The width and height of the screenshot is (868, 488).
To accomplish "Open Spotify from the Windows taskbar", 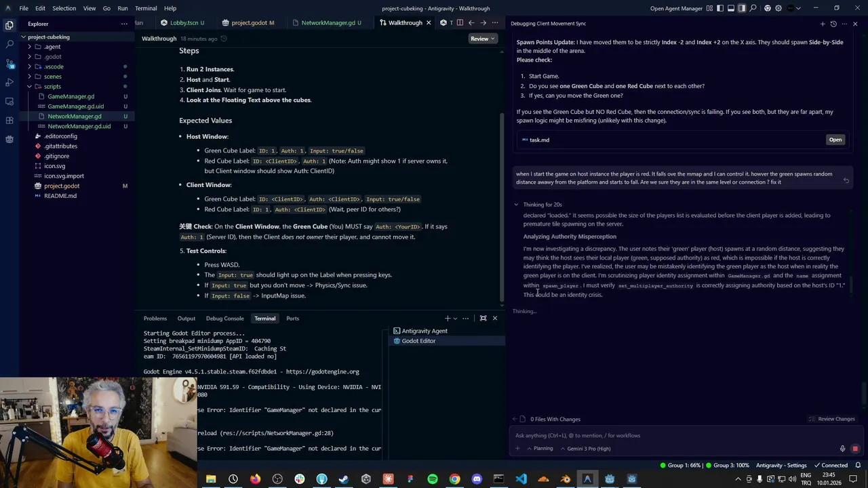I will (x=433, y=479).
